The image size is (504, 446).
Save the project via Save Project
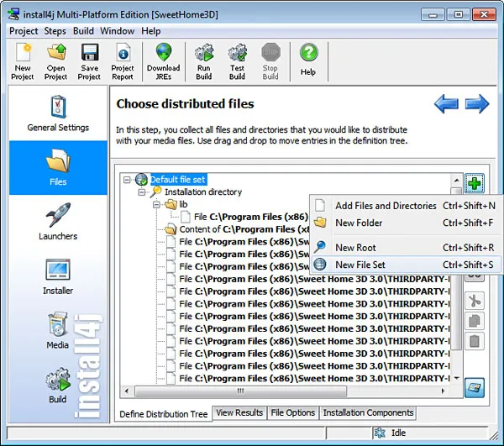[89, 61]
